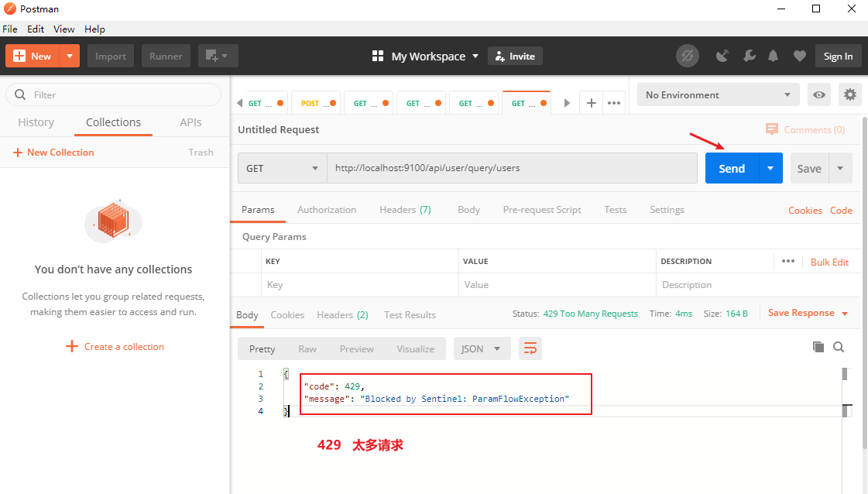Expand the New button dropdown arrow

[x=70, y=56]
